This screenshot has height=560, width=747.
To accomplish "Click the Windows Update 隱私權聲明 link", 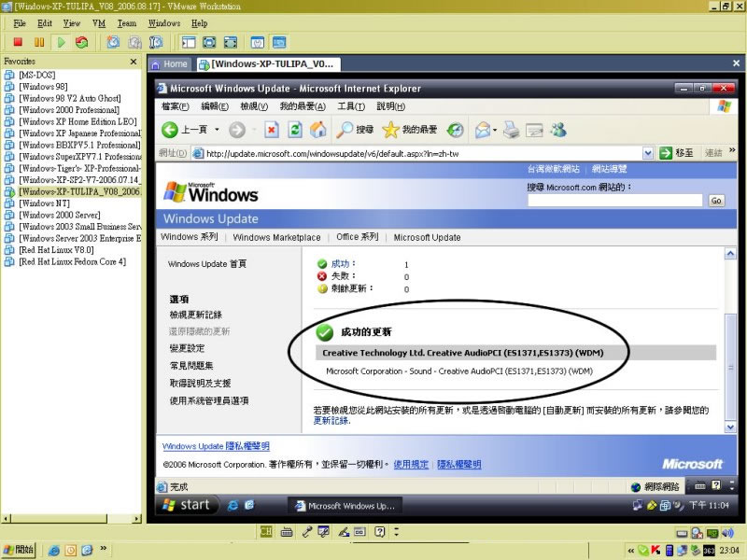I will click(x=216, y=446).
